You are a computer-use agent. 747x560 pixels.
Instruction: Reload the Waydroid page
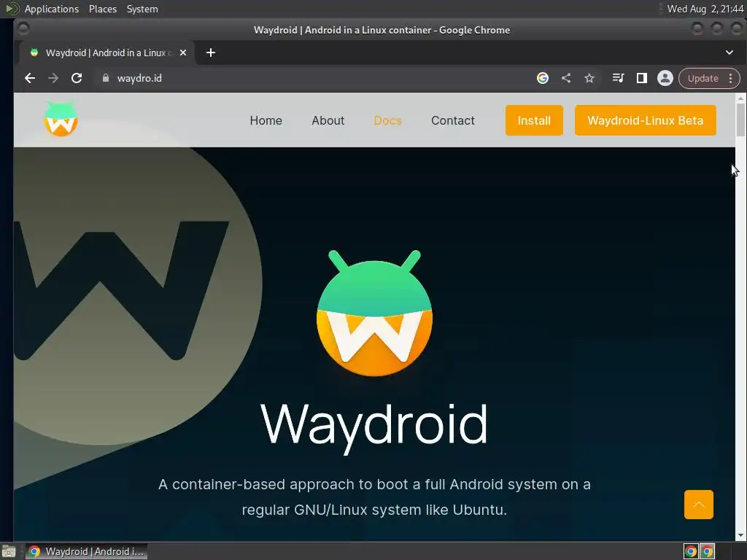[77, 78]
